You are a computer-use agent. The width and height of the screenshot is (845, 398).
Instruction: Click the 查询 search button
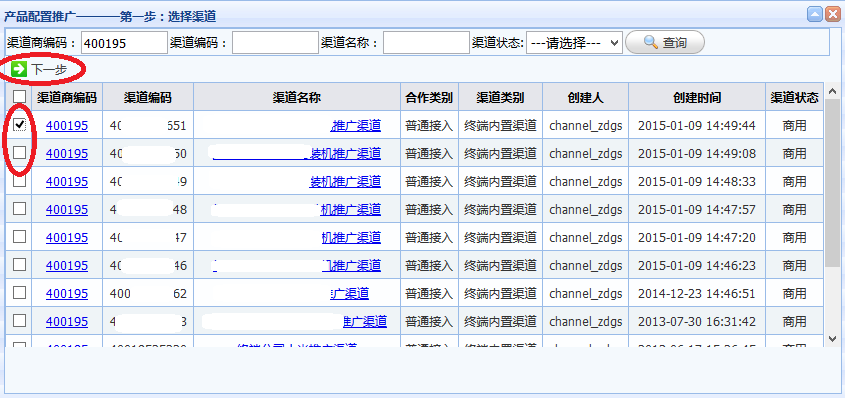[664, 43]
